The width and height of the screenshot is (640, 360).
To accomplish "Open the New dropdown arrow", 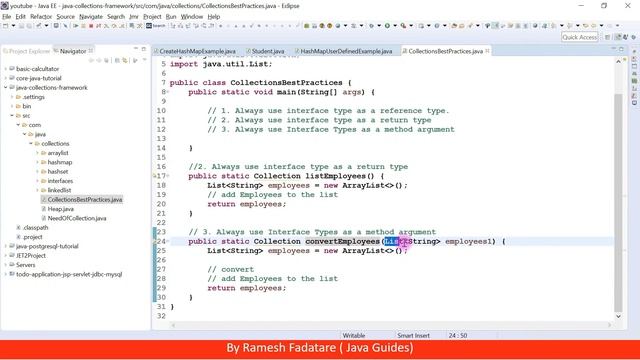I will point(13,26).
